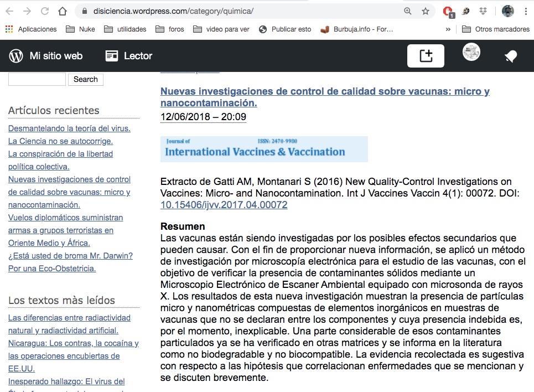Click the new post write button

point(426,56)
